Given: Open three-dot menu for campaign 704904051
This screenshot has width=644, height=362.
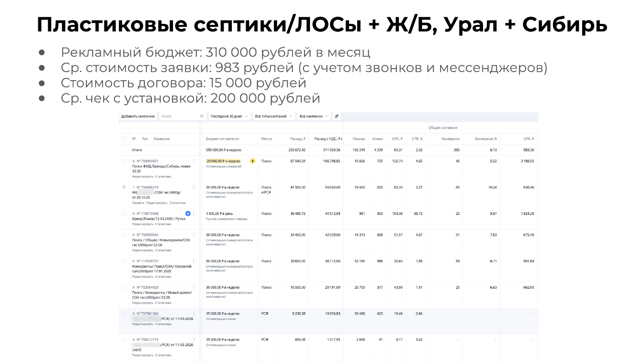Looking at the screenshot, I should (x=194, y=161).
